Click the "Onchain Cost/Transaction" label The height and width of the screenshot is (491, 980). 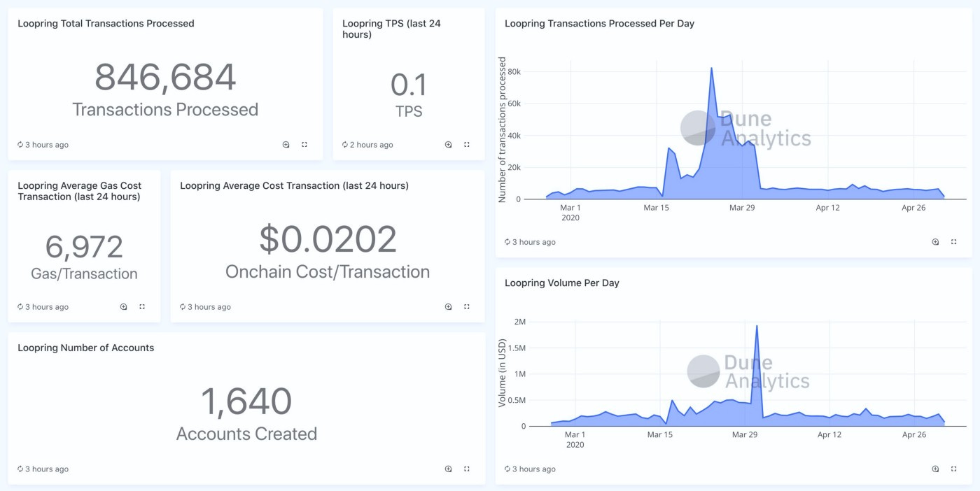coord(328,272)
